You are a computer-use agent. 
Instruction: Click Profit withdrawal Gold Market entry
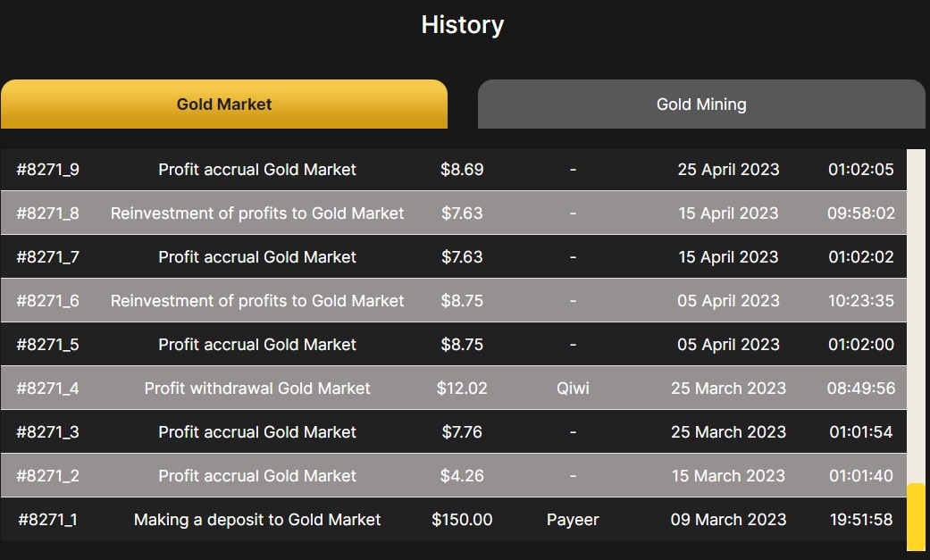tap(257, 389)
